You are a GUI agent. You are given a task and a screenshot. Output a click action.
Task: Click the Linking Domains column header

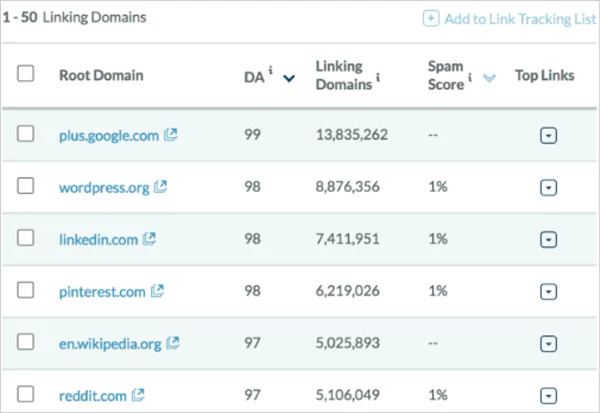(344, 75)
